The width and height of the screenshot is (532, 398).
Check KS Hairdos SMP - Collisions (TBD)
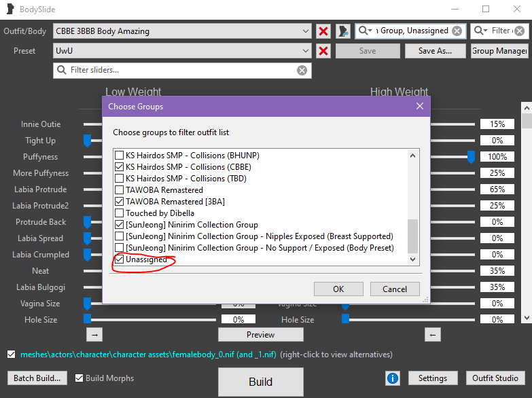[119, 179]
